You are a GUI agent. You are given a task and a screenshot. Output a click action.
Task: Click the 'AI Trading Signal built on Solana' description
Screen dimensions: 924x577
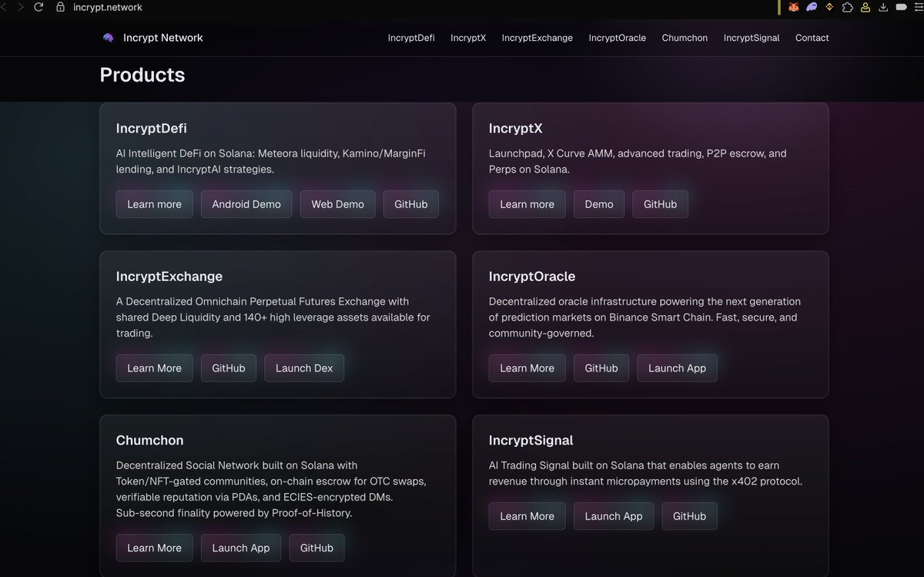646,473
